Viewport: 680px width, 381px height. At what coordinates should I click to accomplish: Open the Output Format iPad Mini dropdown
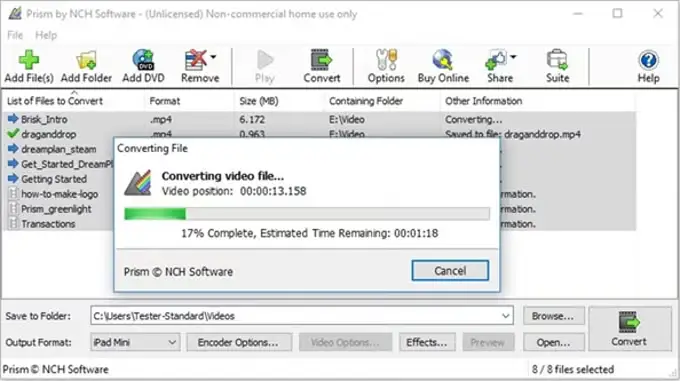pos(135,342)
